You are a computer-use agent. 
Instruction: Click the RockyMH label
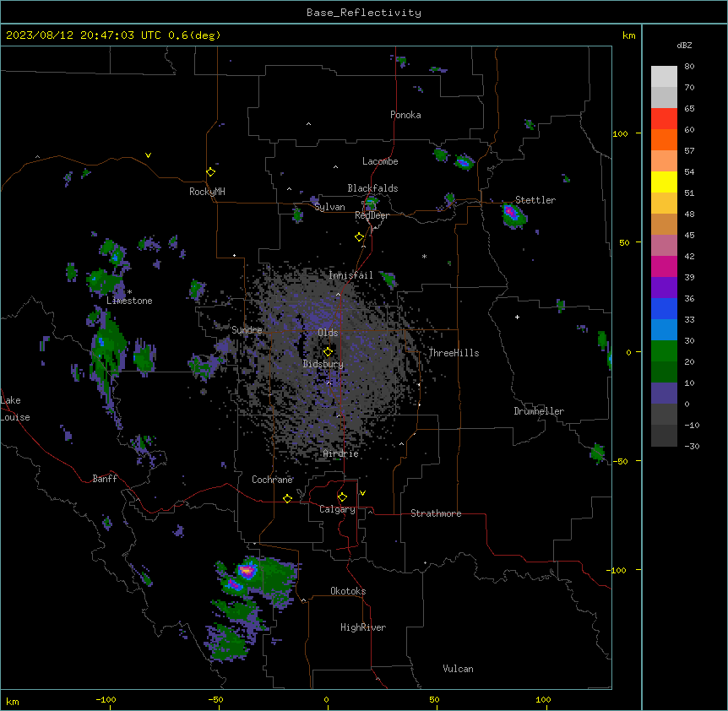pos(207,191)
